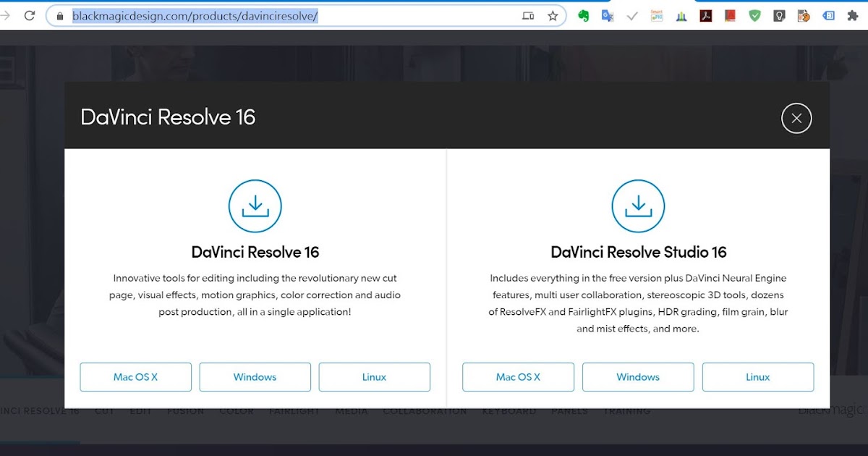Image resolution: width=868 pixels, height=456 pixels.
Task: Open the cast/send-to-device icon in address bar
Action: (528, 15)
